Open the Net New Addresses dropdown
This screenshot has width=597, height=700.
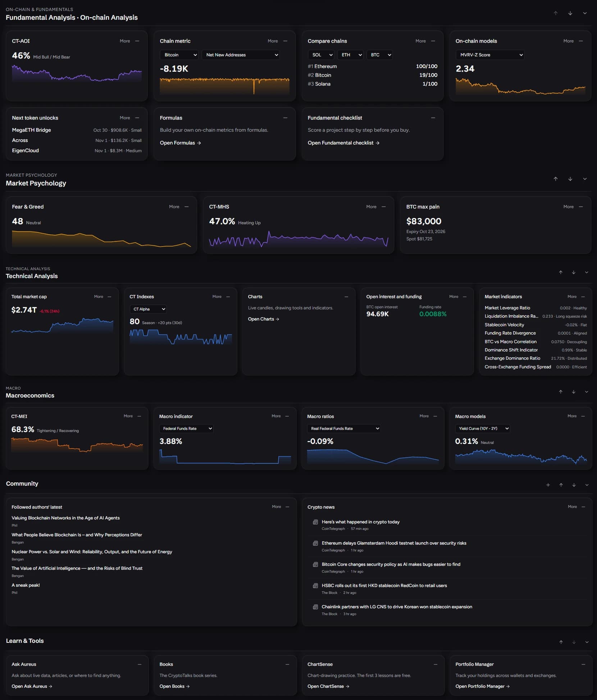tap(241, 55)
